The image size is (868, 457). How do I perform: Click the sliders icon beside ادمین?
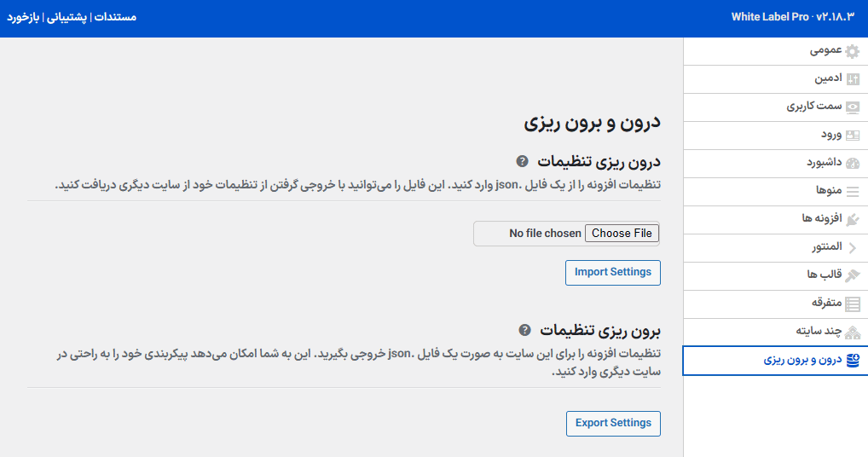852,79
